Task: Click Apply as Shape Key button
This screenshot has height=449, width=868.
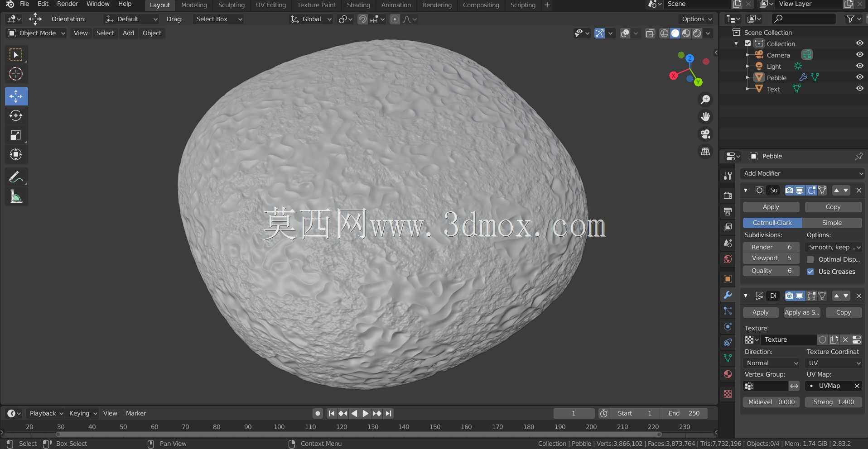Action: point(802,312)
